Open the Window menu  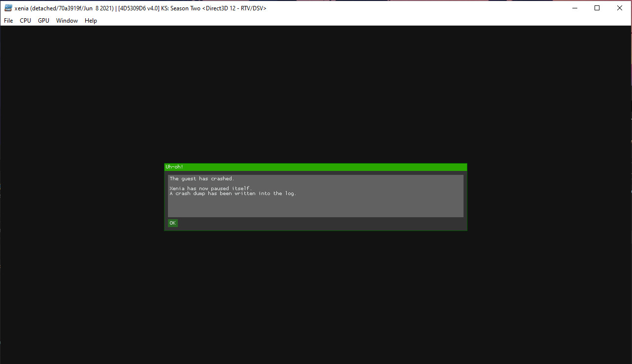point(67,20)
